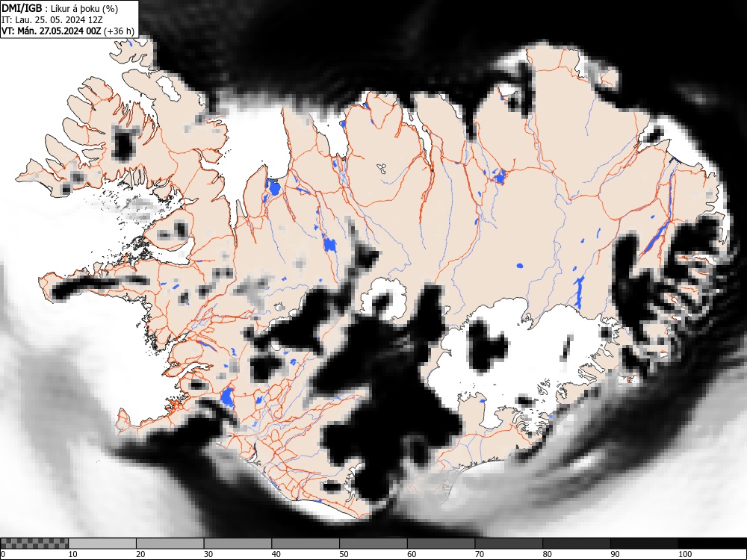Image resolution: width=747 pixels, height=560 pixels.
Task: Click the "30" scale label
Action: (208, 554)
